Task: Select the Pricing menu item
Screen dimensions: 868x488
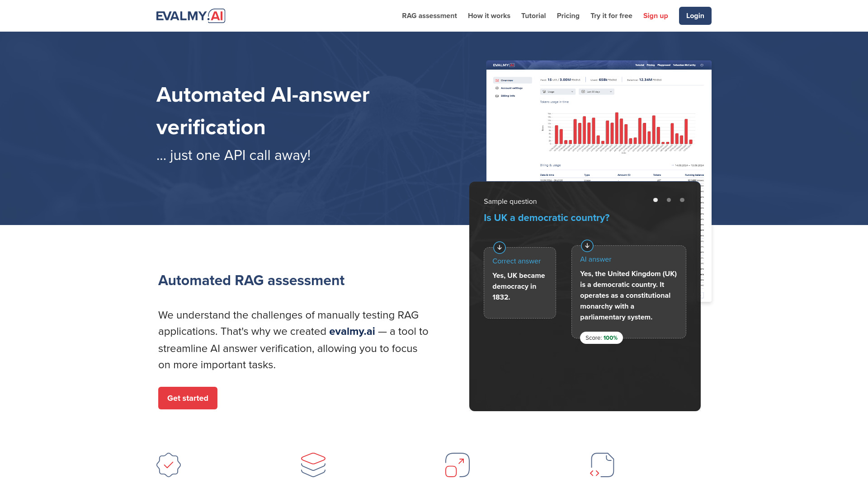Action: (x=567, y=15)
